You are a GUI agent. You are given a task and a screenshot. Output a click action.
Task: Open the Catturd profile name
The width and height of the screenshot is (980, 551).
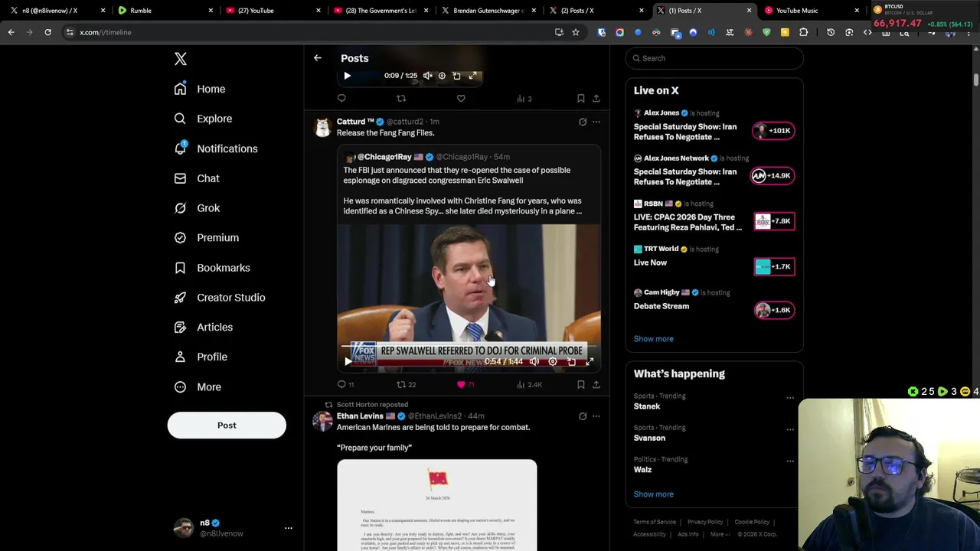point(355,122)
